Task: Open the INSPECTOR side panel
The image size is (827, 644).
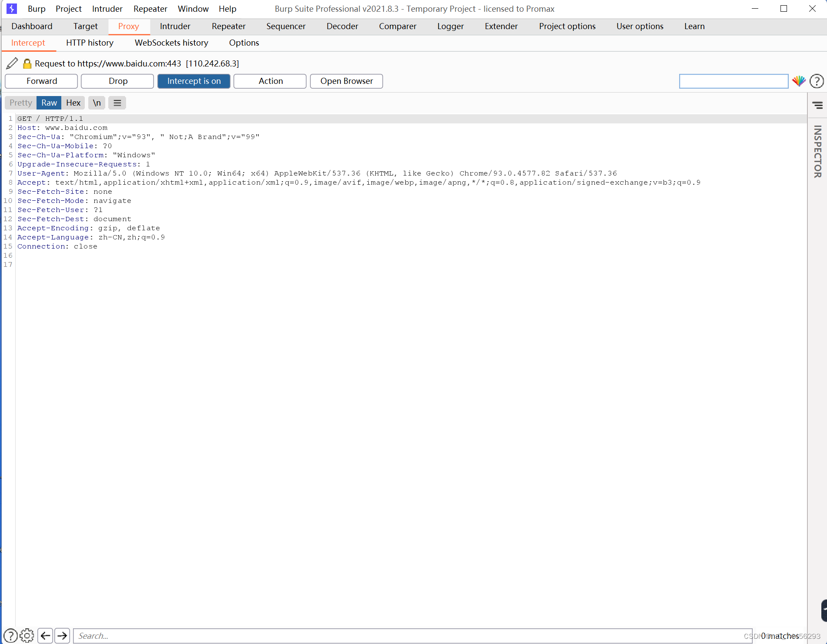Action: coord(817,152)
